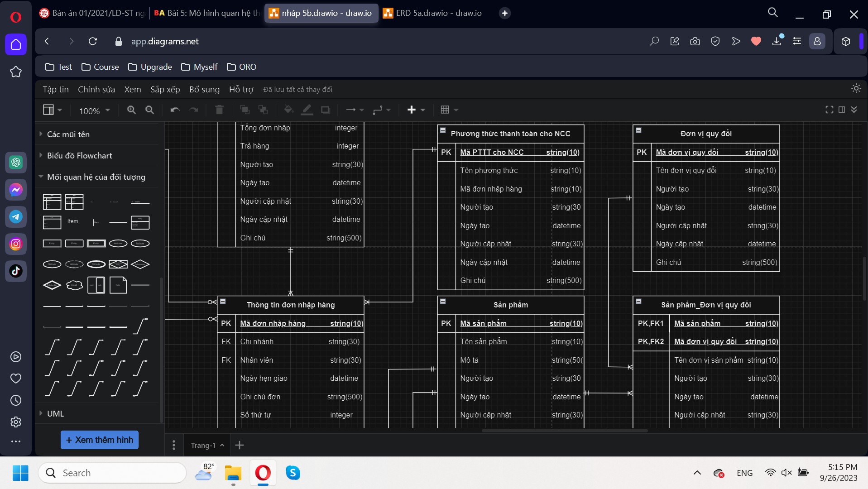This screenshot has height=489, width=868.
Task: Redo the last undone change
Action: pos(194,110)
